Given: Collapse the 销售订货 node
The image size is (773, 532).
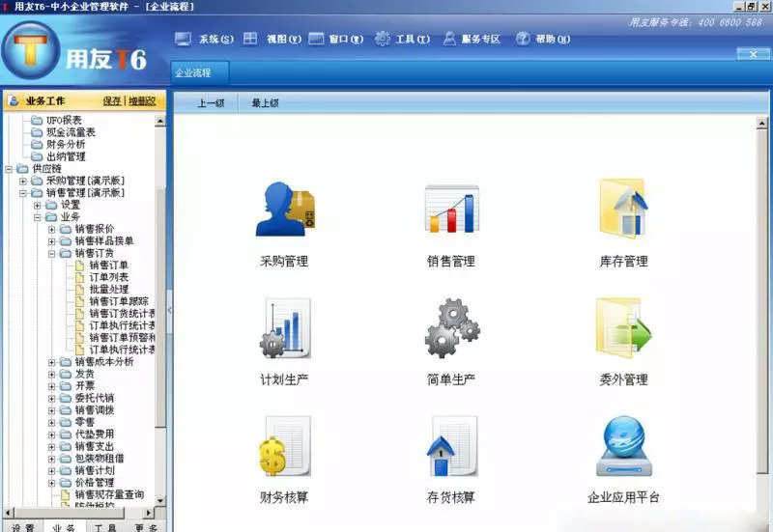Looking at the screenshot, I should (x=51, y=254).
